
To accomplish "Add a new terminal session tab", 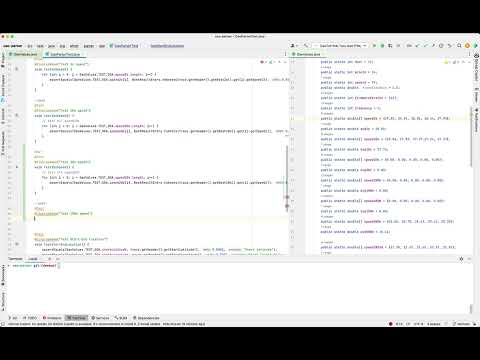I will (50, 259).
